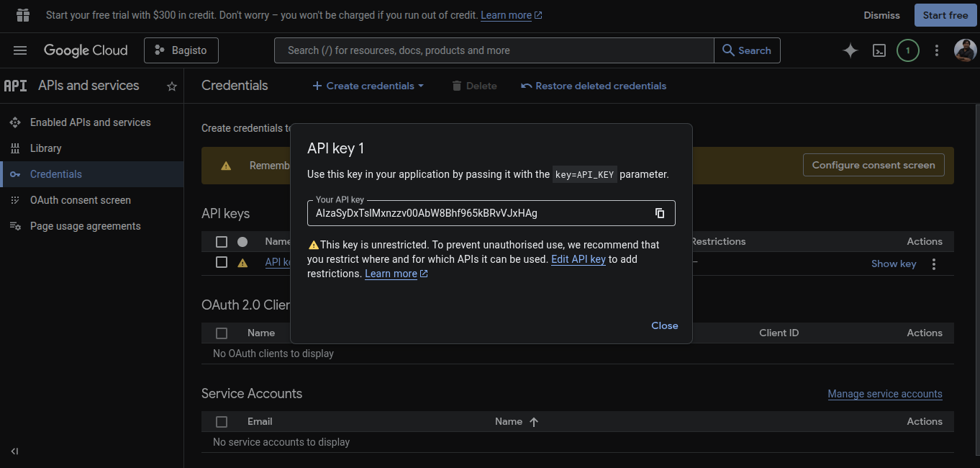This screenshot has height=468, width=980.
Task: Follow the Edit API key link
Action: (578, 259)
